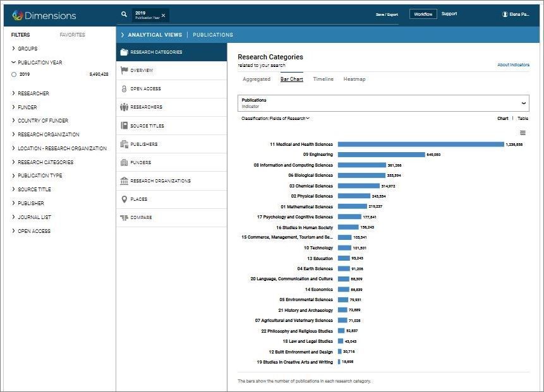
Task: Click the Compare icon in the sidebar
Action: pyautogui.click(x=124, y=218)
